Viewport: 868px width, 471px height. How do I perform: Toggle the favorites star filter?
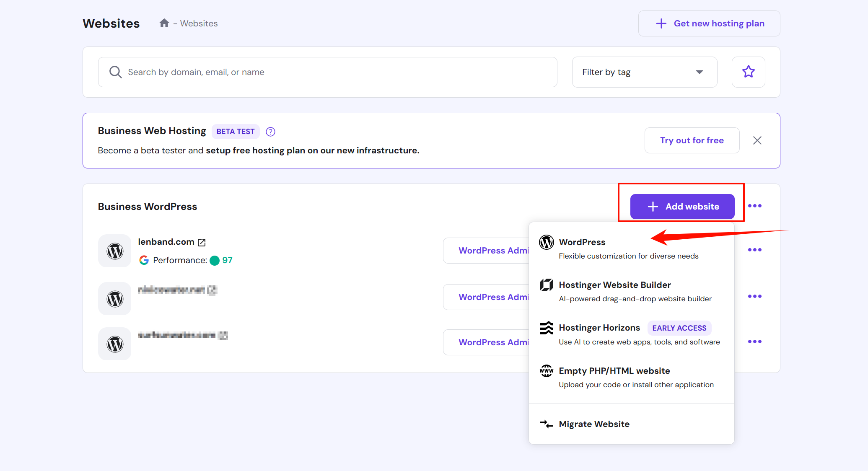click(x=748, y=72)
